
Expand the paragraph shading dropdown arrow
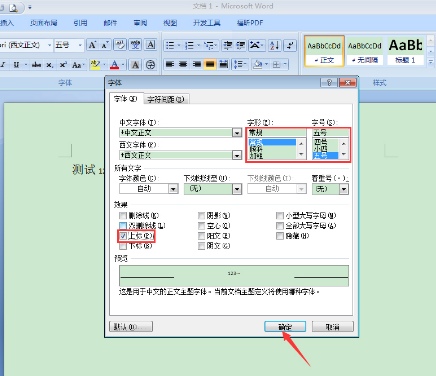[266, 64]
